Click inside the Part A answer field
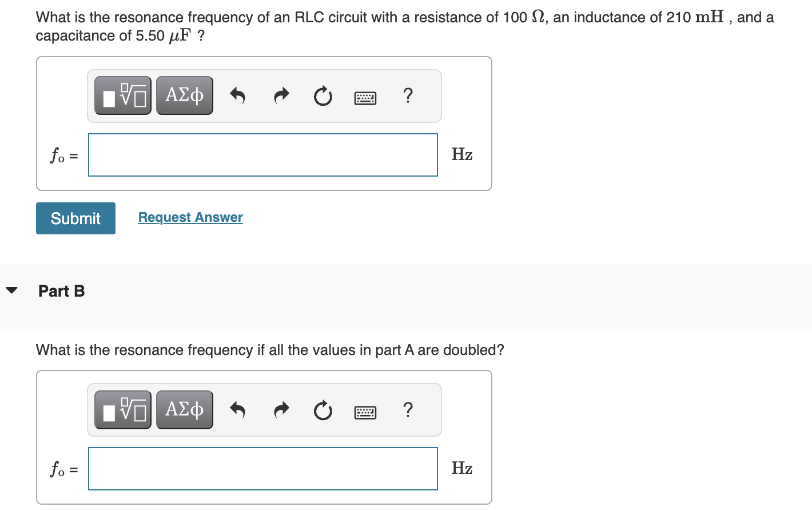This screenshot has width=812, height=511. point(262,155)
